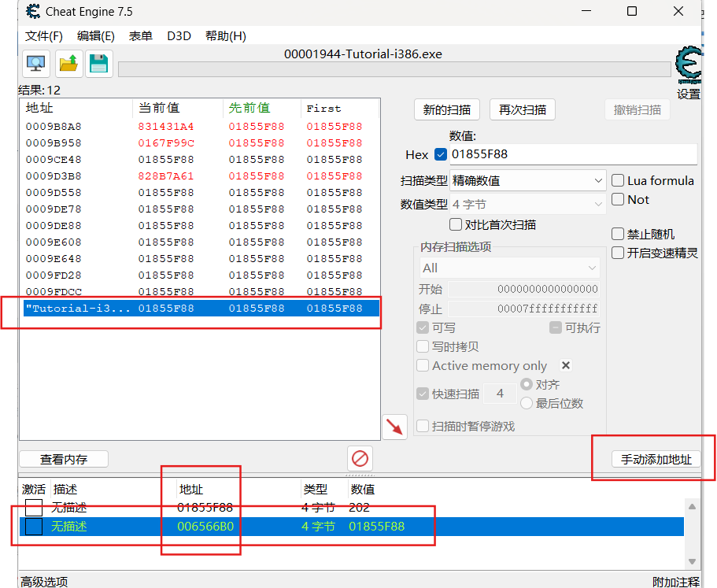The height and width of the screenshot is (588, 717).
Task: Click Cheat Engine title bar app icon
Action: pyautogui.click(x=13, y=12)
